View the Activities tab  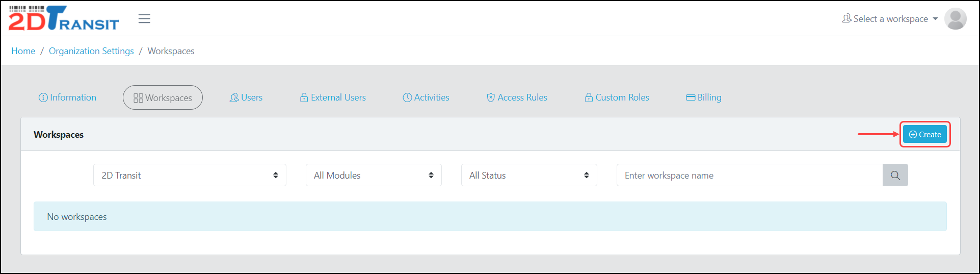(426, 97)
